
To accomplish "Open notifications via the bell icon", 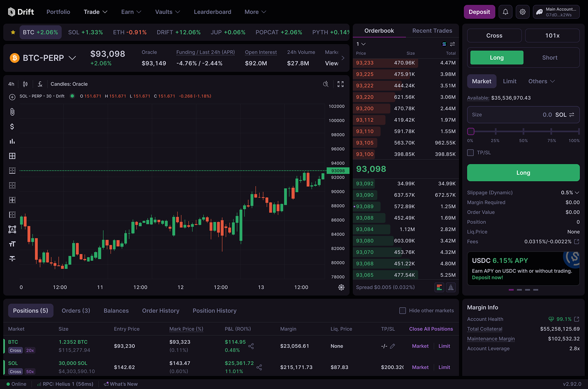I will coord(505,12).
